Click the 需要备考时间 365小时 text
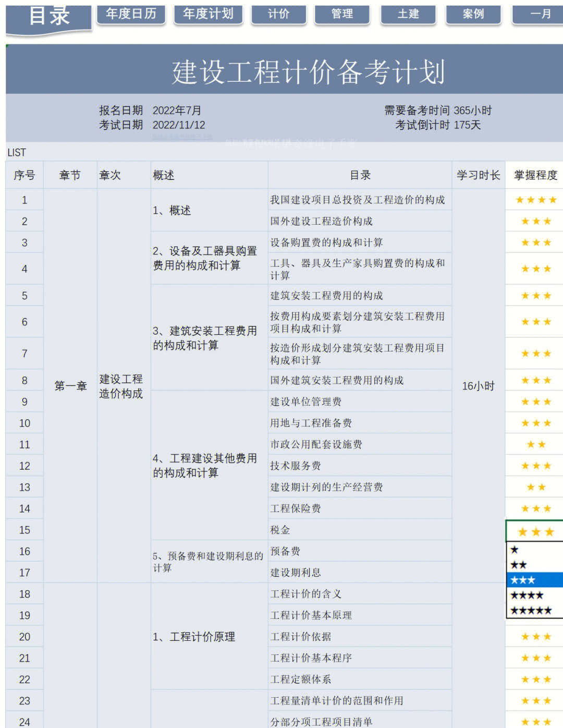563x728 pixels. coord(438,111)
